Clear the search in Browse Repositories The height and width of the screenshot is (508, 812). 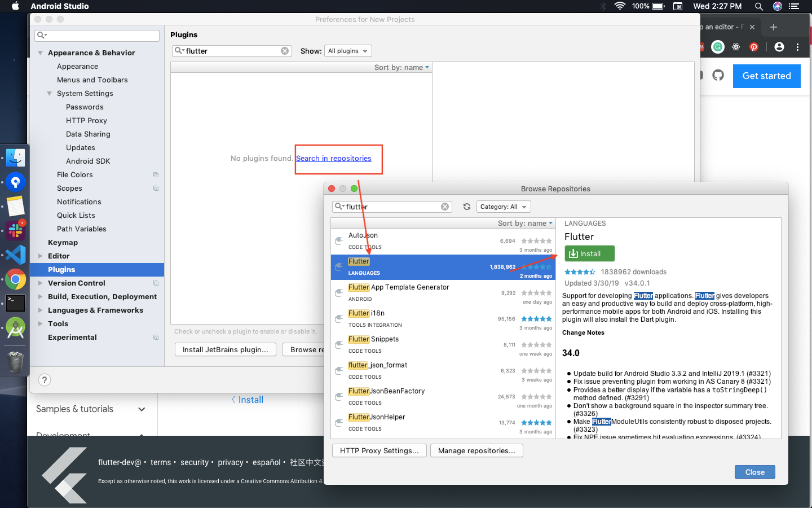[445, 207]
